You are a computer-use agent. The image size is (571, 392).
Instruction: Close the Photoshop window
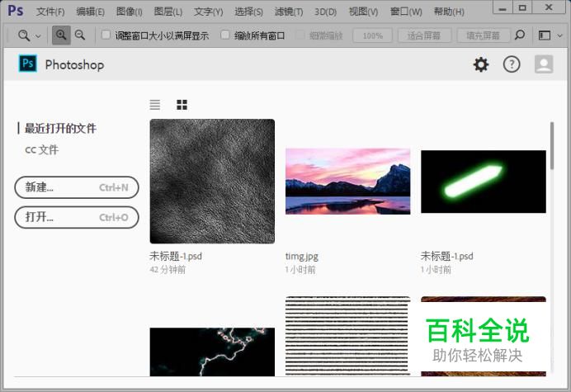pos(549,8)
